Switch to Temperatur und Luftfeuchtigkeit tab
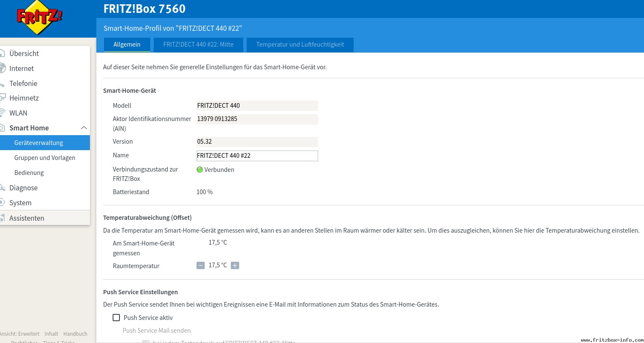Image resolution: width=644 pixels, height=343 pixels. pyautogui.click(x=300, y=44)
